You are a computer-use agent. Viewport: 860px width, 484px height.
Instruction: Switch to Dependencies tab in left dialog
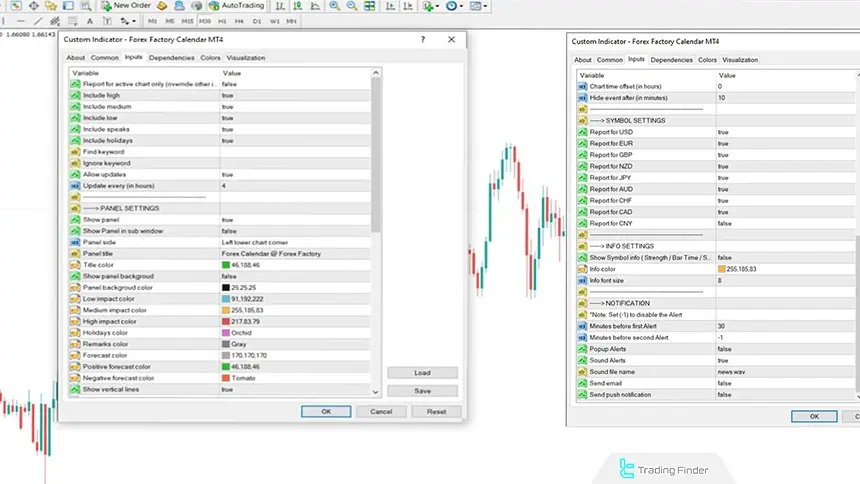tap(172, 58)
